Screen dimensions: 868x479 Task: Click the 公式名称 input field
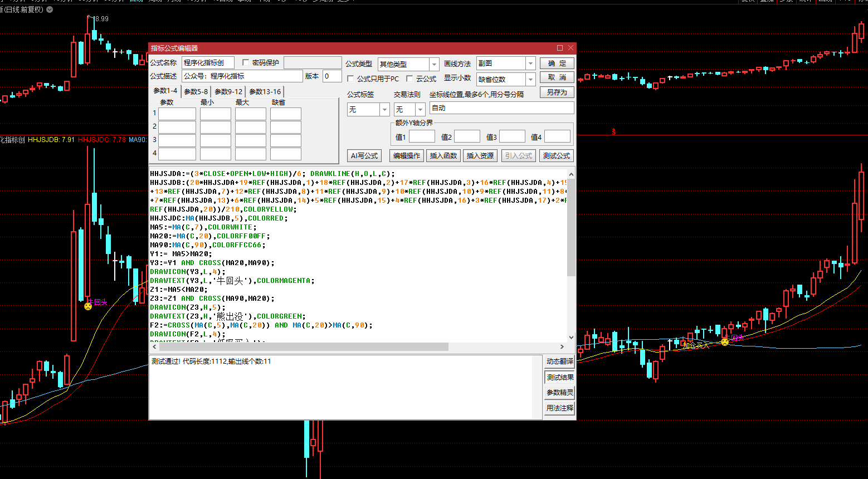(x=208, y=63)
